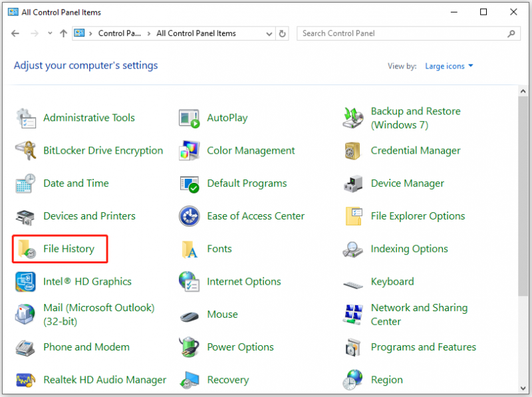Click the vertical scrollbar down arrow
This screenshot has width=532, height=397.
pyautogui.click(x=523, y=388)
